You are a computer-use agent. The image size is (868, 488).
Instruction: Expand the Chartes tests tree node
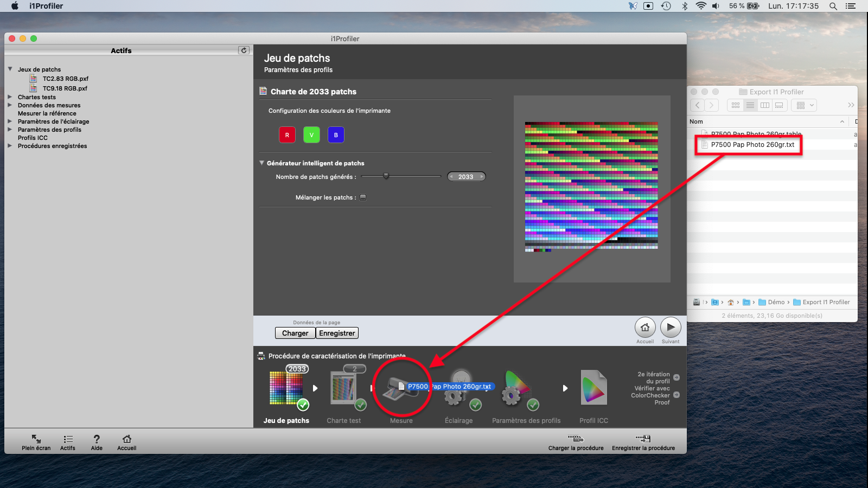click(x=10, y=97)
